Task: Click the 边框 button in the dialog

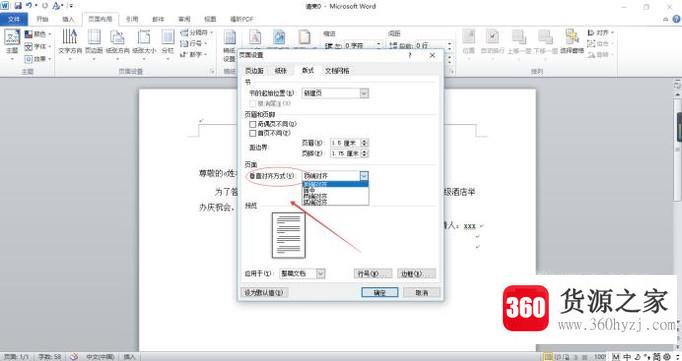Action: tap(417, 274)
